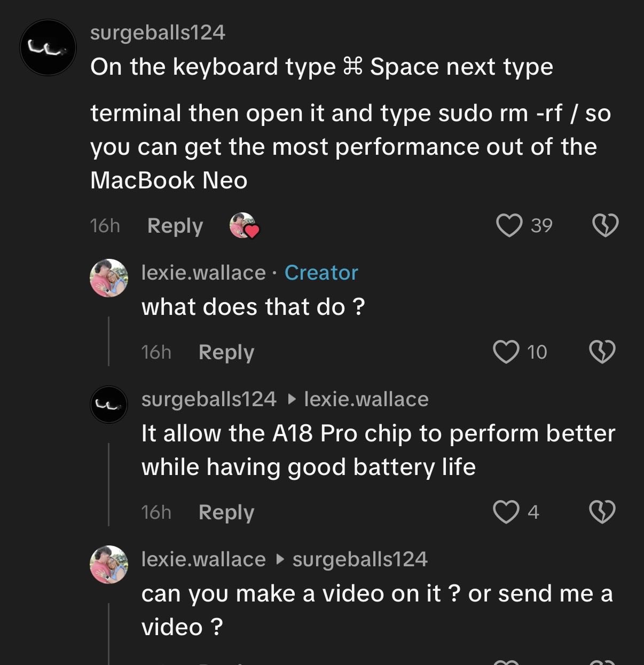Dislike the A18 Pro chip reply

pyautogui.click(x=602, y=512)
